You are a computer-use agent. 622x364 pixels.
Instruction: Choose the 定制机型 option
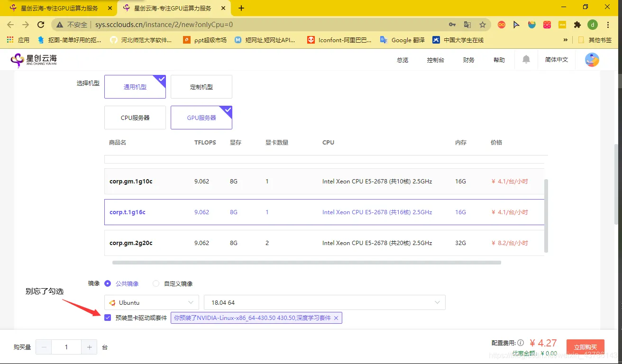(x=201, y=87)
